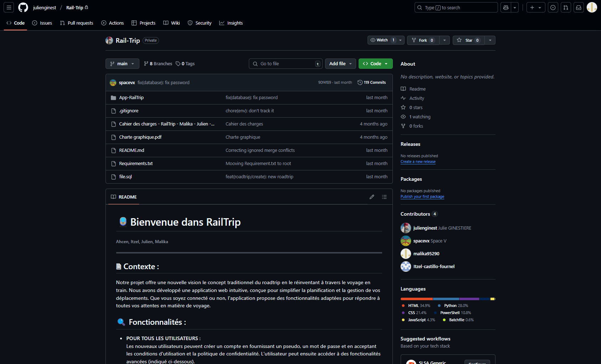Expand the Star lists dropdown arrow
The image size is (601, 364).
490,40
